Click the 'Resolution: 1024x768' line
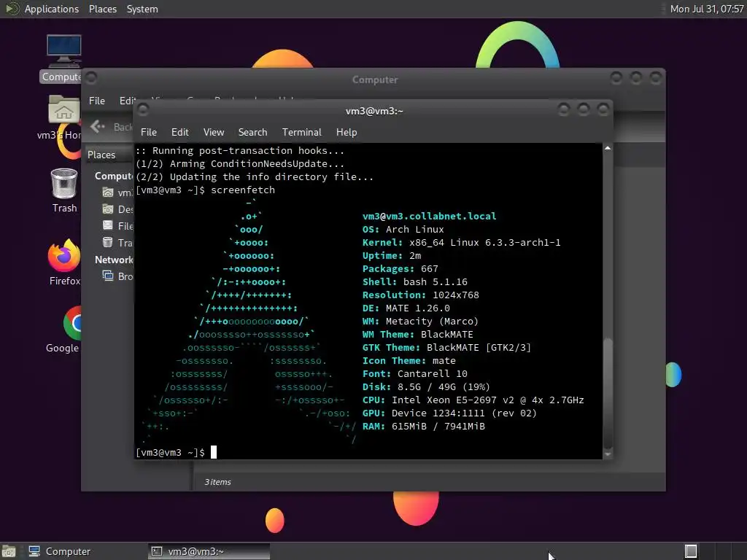This screenshot has width=747, height=560. tap(421, 295)
